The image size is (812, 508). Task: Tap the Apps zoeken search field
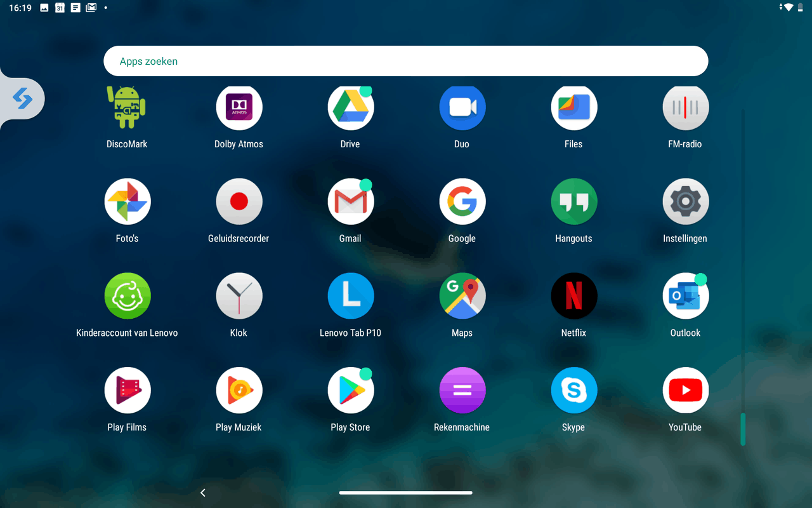pos(406,61)
